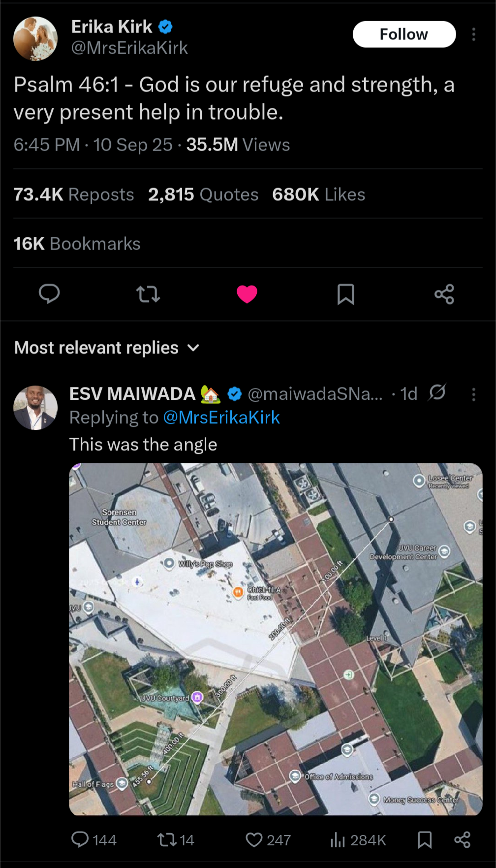View the 2,815 Quotes list
This screenshot has height=868, width=496.
[203, 195]
